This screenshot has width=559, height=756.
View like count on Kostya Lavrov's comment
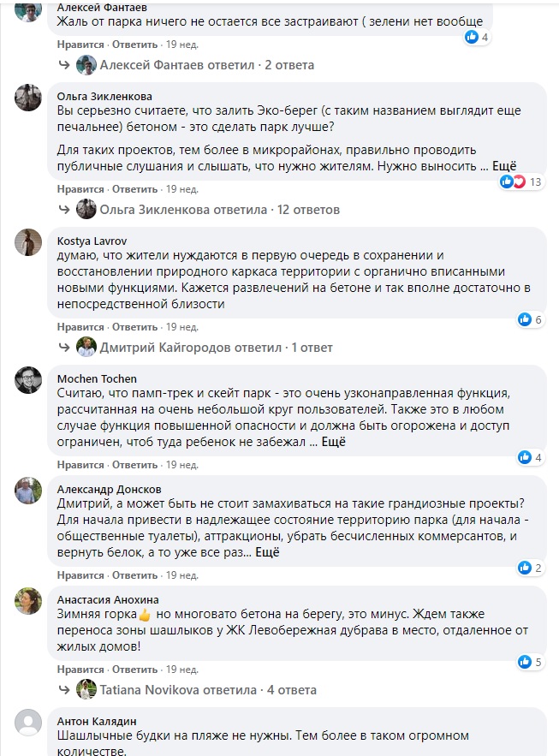point(530,319)
